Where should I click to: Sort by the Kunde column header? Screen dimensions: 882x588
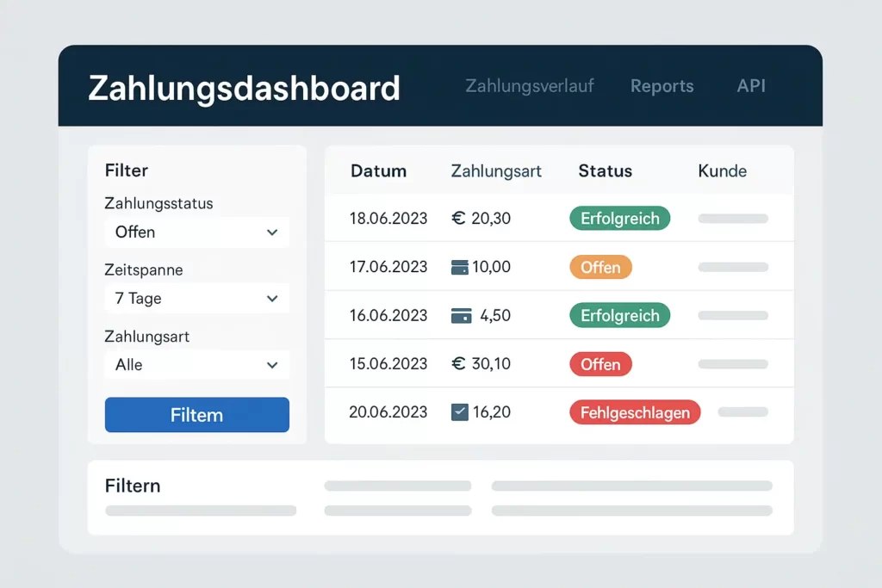point(723,171)
